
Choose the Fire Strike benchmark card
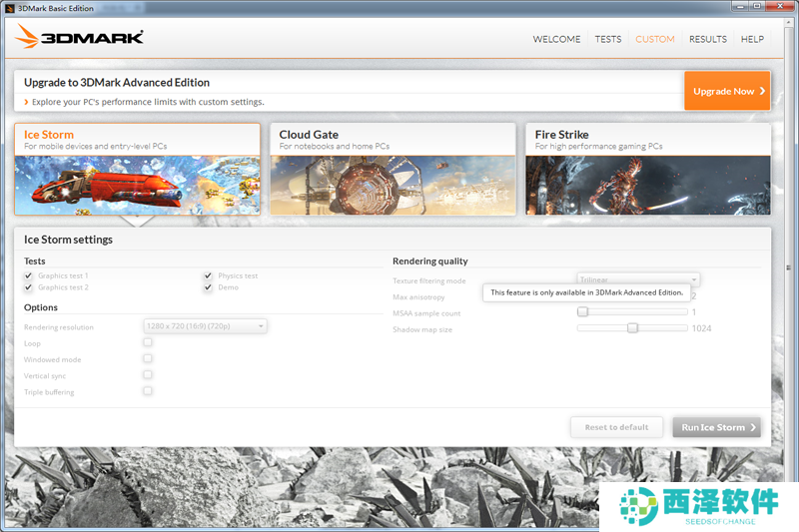(648, 169)
